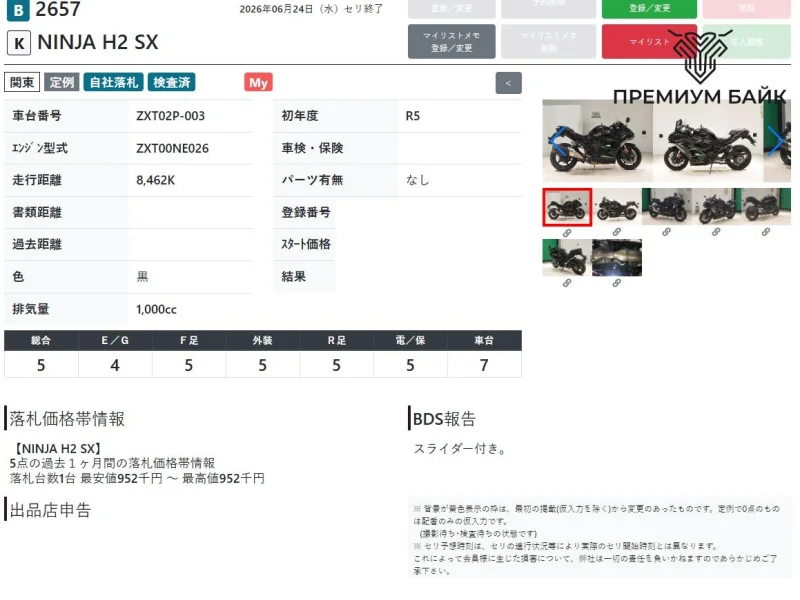Click the dark grey マイリストメモ 登録/変更 button

click(452, 41)
